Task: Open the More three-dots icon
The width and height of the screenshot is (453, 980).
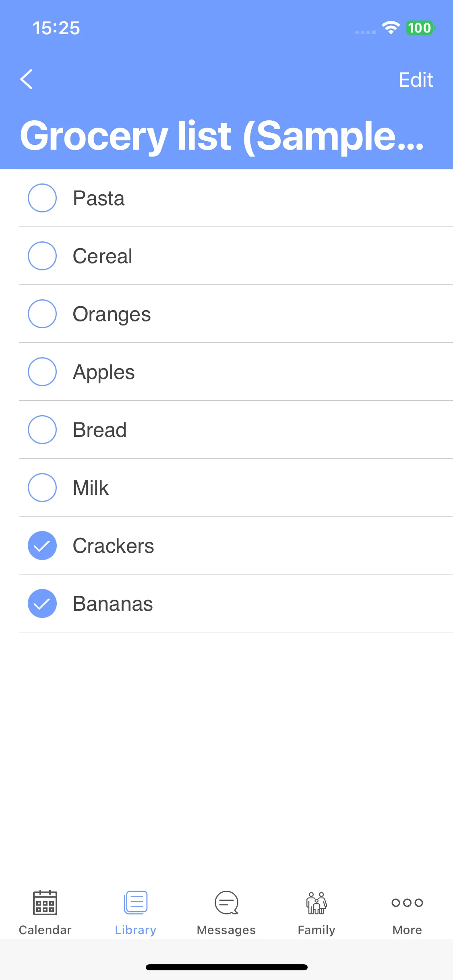Action: pyautogui.click(x=407, y=903)
